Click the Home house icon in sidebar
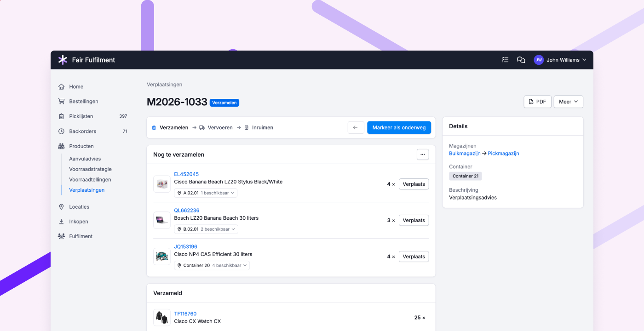The image size is (644, 331). pyautogui.click(x=61, y=86)
